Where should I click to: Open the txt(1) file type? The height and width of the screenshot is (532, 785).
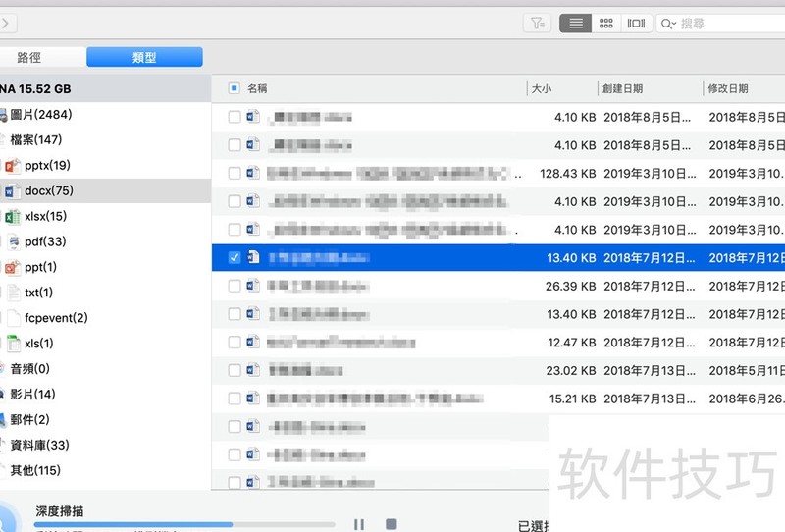38,293
